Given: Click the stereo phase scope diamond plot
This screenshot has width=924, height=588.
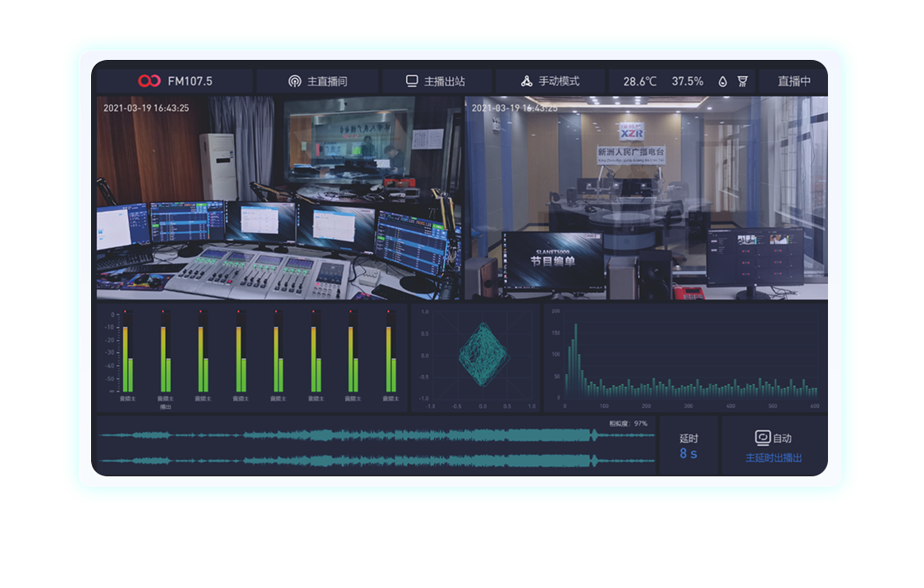Looking at the screenshot, I should (482, 355).
